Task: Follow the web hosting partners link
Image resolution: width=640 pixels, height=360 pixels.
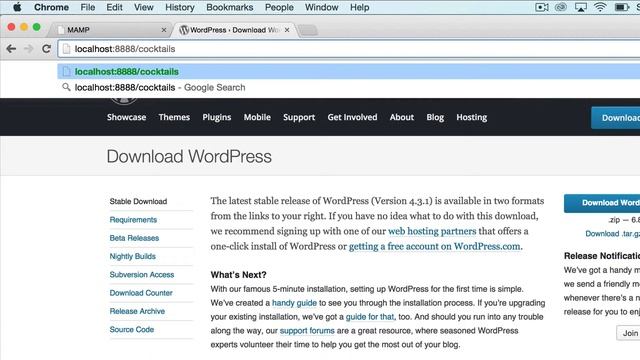Action: (x=432, y=231)
